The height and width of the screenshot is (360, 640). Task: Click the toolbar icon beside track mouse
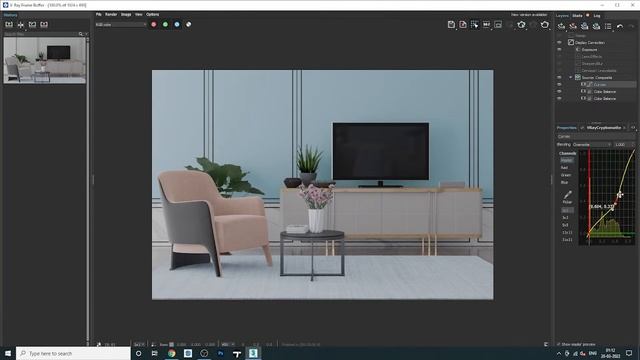pyautogui.click(x=498, y=25)
